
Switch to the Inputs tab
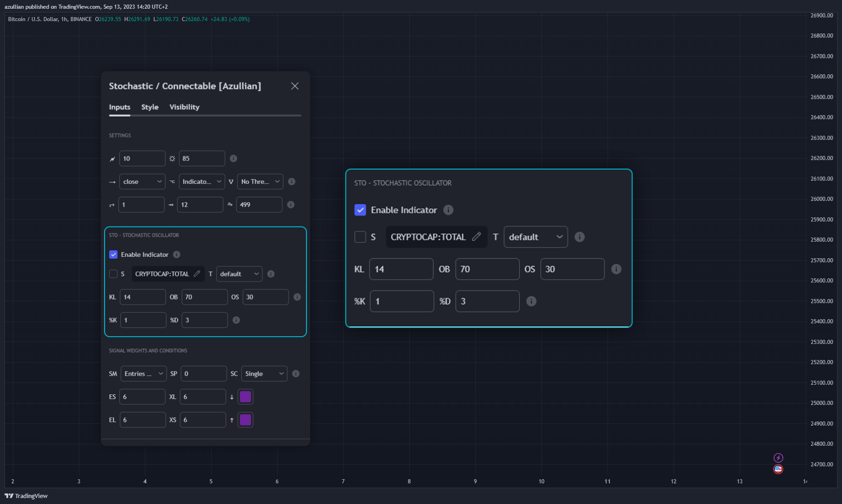[120, 107]
